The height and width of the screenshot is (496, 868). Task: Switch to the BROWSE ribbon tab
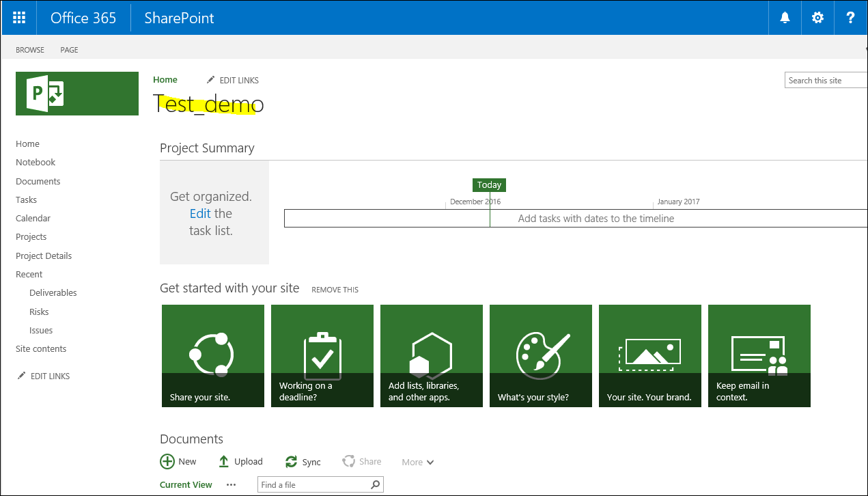30,50
